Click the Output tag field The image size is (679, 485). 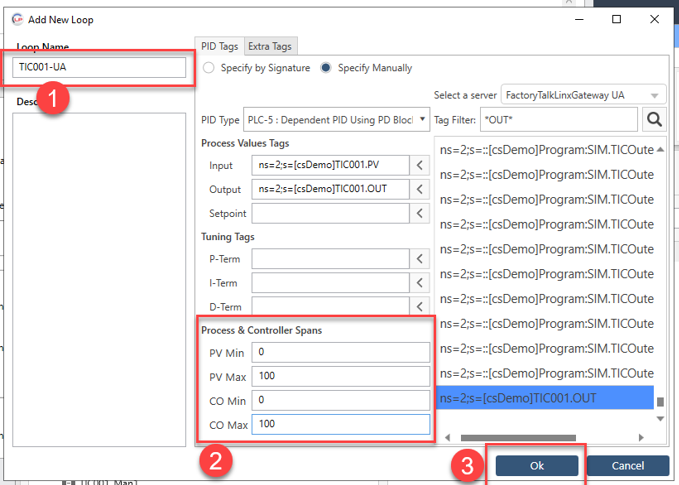pos(330,189)
